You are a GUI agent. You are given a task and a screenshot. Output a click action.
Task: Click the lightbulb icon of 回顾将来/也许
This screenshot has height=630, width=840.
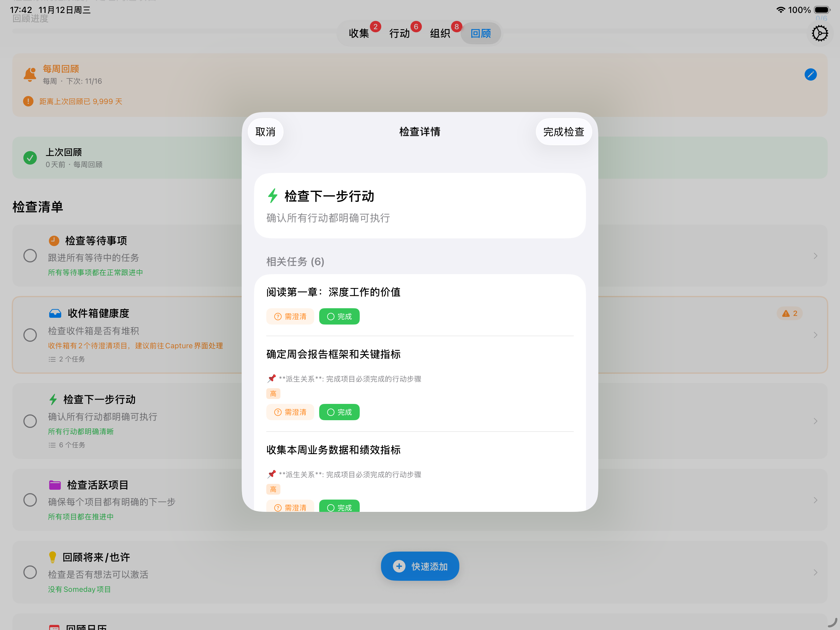(53, 557)
